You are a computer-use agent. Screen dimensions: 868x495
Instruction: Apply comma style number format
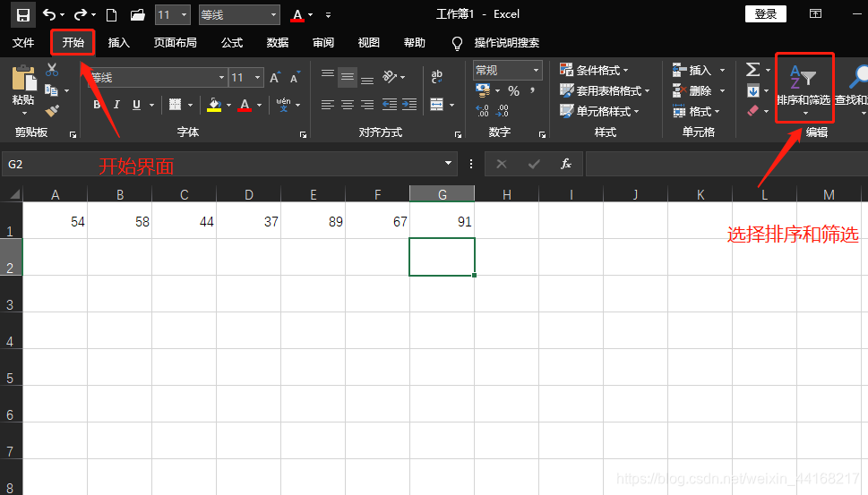pos(533,90)
